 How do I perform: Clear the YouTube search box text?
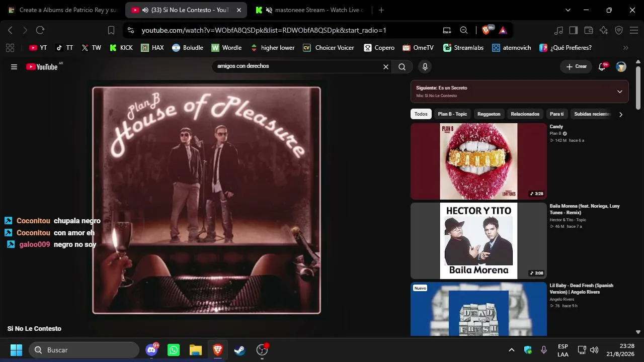(386, 67)
